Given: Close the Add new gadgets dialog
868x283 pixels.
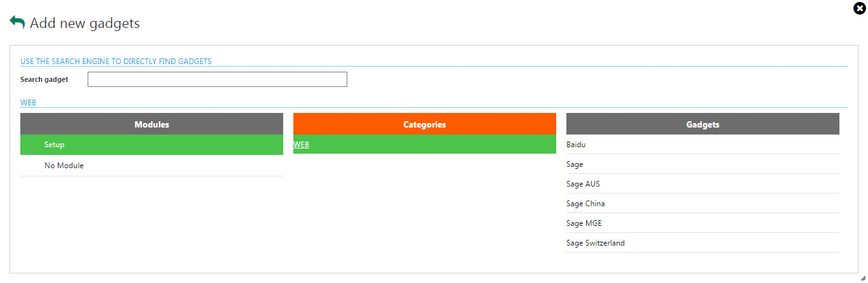Looking at the screenshot, I should tap(860, 8).
